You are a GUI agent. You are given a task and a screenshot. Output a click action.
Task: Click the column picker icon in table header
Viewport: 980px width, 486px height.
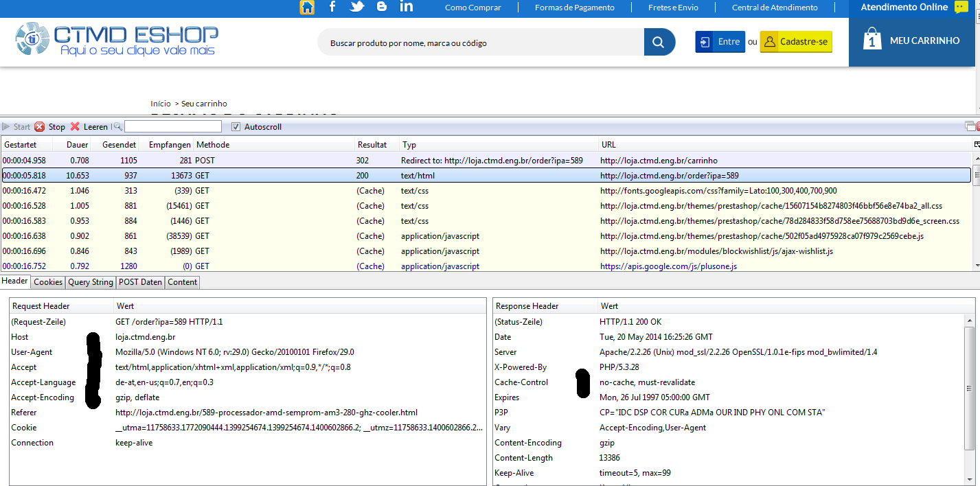(977, 144)
